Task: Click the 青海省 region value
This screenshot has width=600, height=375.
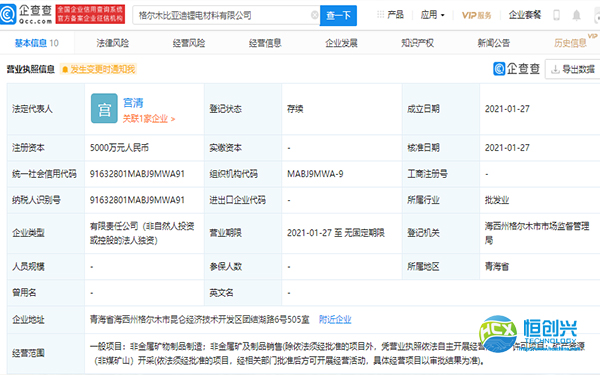Action: 497,266
